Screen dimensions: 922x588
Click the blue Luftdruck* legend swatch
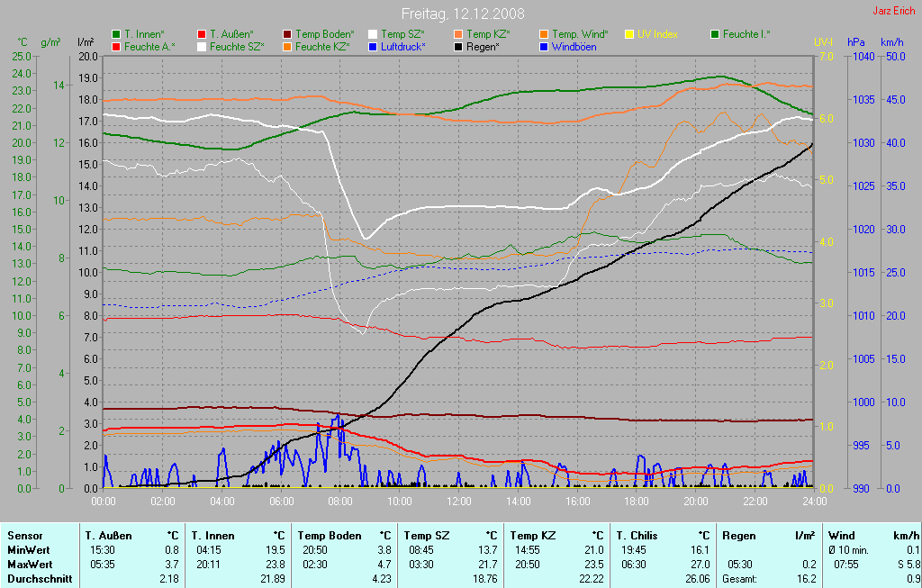373,47
